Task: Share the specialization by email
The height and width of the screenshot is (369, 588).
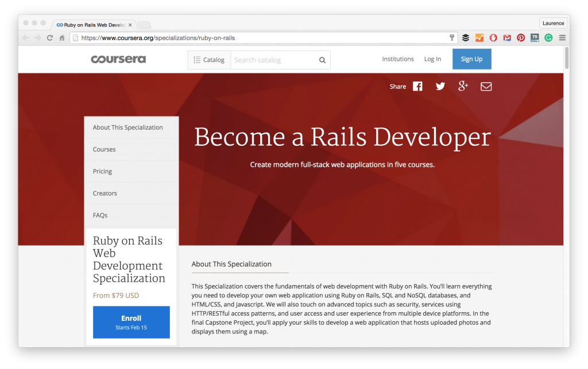Action: pos(486,87)
